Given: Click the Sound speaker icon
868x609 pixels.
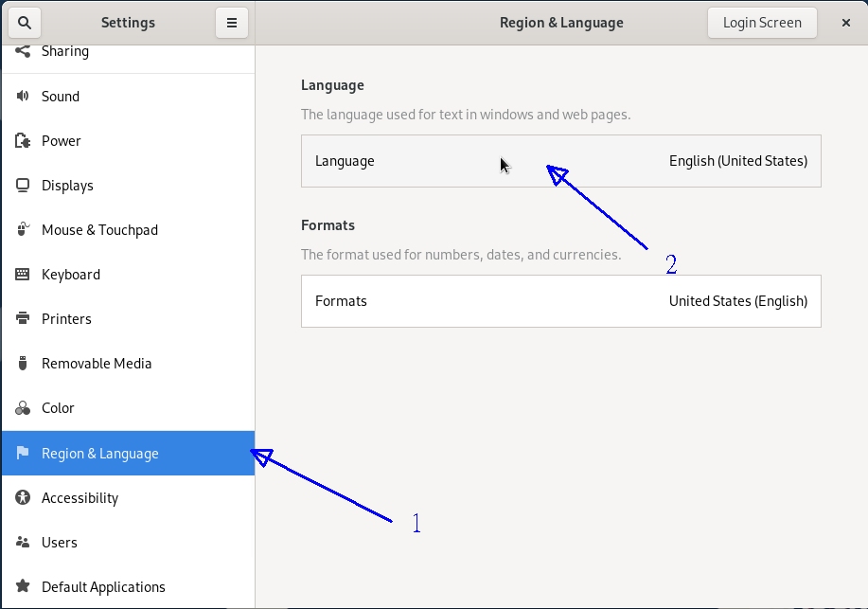Looking at the screenshot, I should tap(23, 97).
